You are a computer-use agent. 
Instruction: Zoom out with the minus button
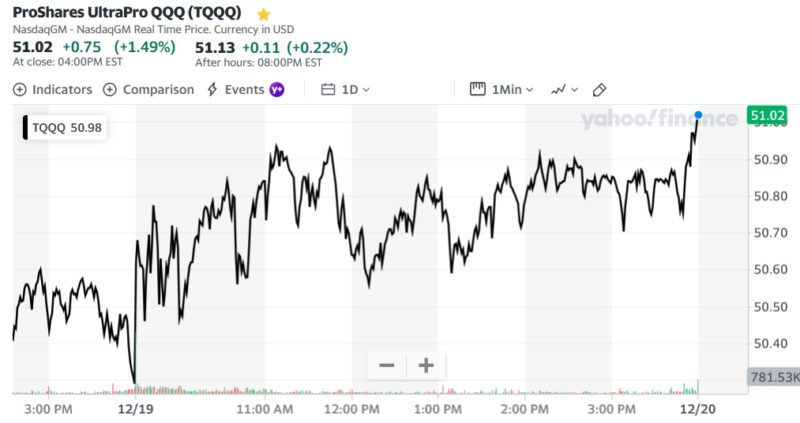387,365
